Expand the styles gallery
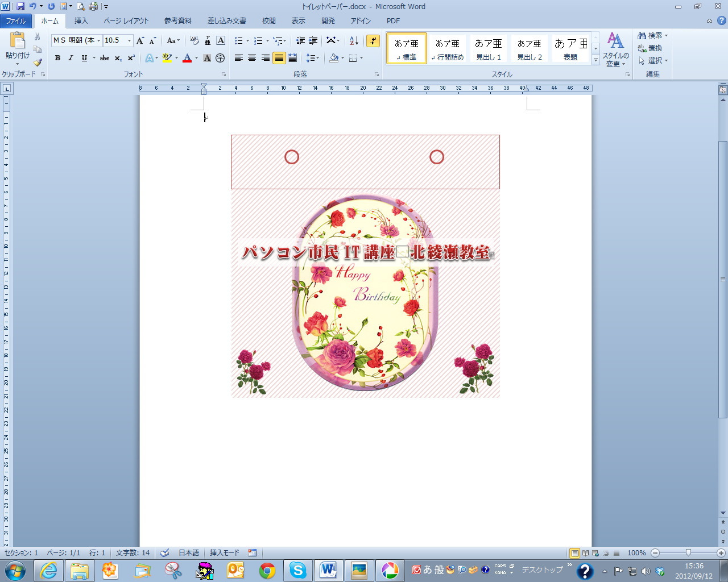Viewport: 728px width, 582px height. point(595,60)
